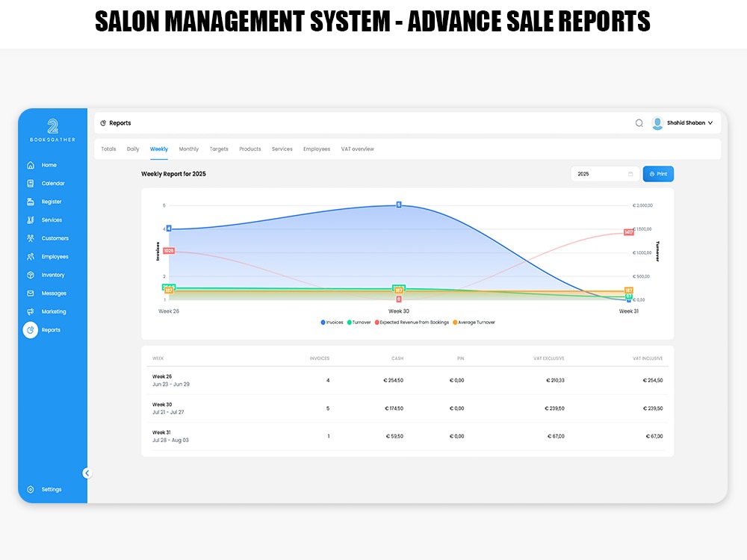Open the Calendar icon in sidebar
This screenshot has height=560, width=747.
coord(31,184)
